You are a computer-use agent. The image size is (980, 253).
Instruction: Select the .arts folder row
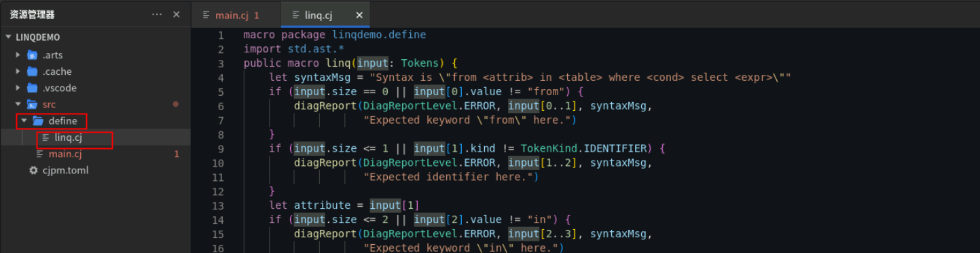pos(95,55)
